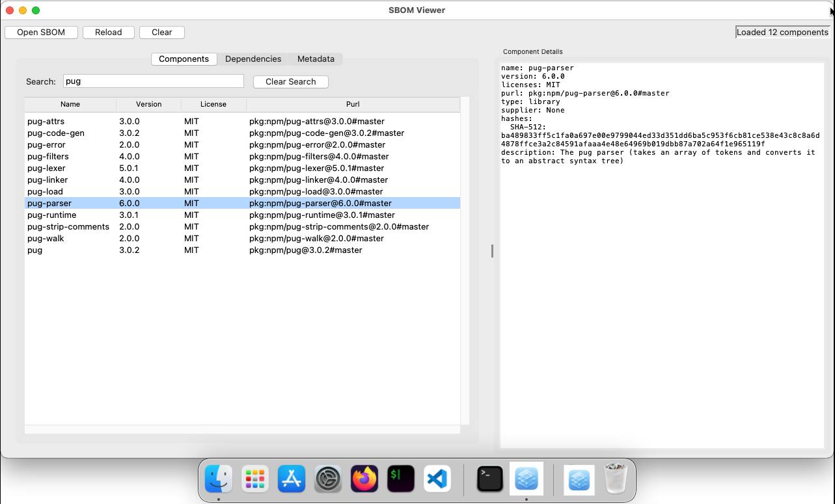
Task: Click the splitter handle between panels
Action: point(492,250)
